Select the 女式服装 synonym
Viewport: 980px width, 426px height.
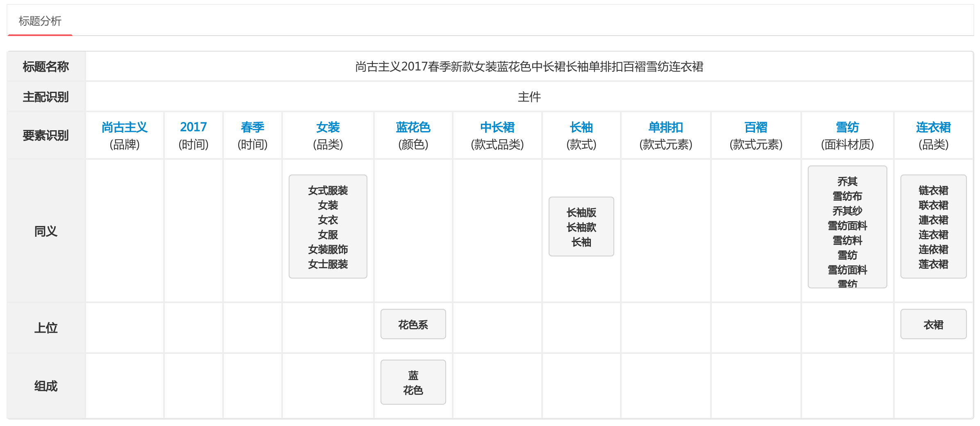click(328, 190)
